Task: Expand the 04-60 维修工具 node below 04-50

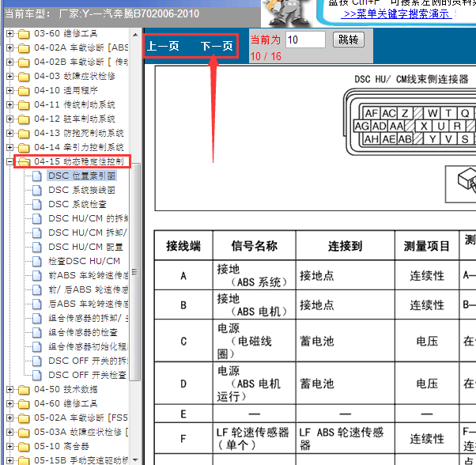Action: point(9,403)
